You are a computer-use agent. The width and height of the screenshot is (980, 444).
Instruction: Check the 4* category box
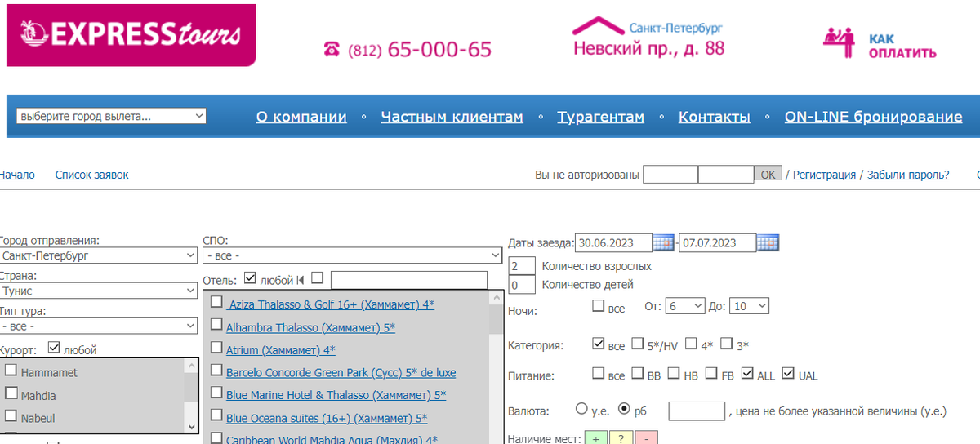coord(692,344)
